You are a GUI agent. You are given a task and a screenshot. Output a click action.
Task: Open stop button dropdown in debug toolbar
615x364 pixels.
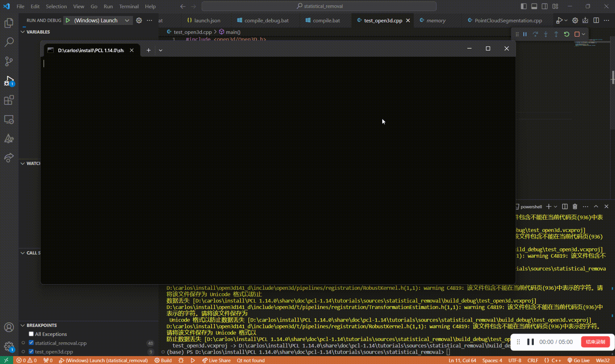tap(583, 34)
